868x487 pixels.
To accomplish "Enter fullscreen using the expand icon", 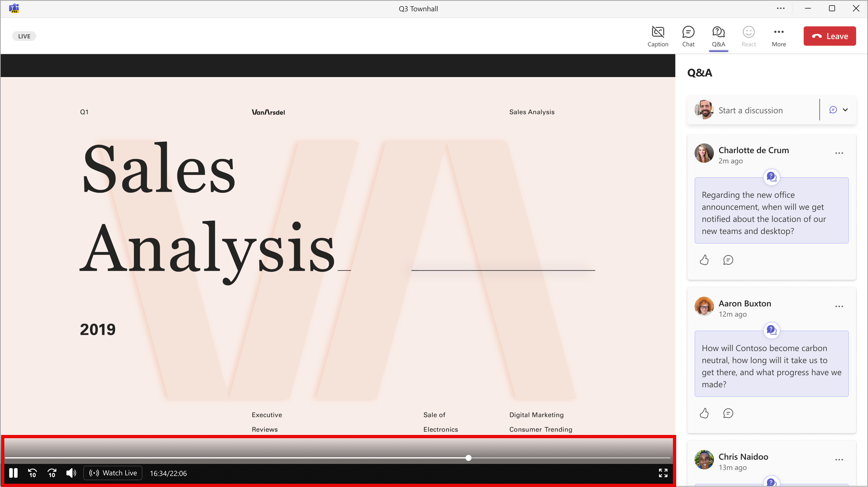I will 663,473.
